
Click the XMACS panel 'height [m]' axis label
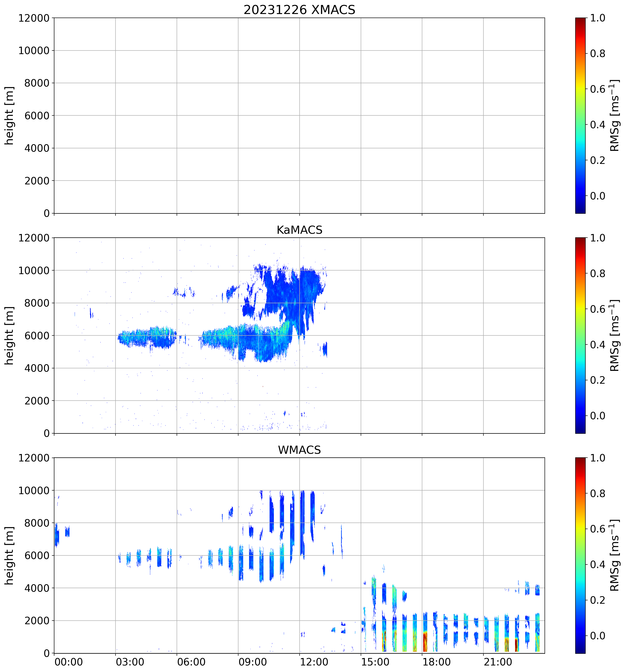9,115
